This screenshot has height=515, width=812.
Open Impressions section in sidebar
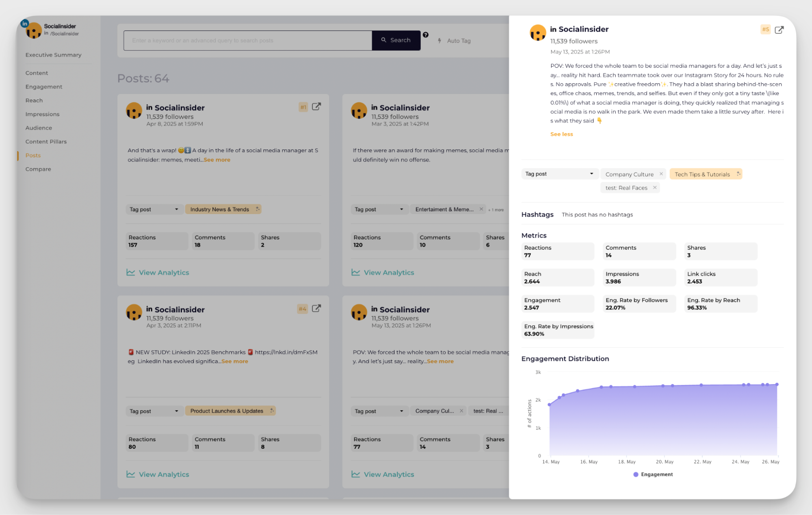42,114
